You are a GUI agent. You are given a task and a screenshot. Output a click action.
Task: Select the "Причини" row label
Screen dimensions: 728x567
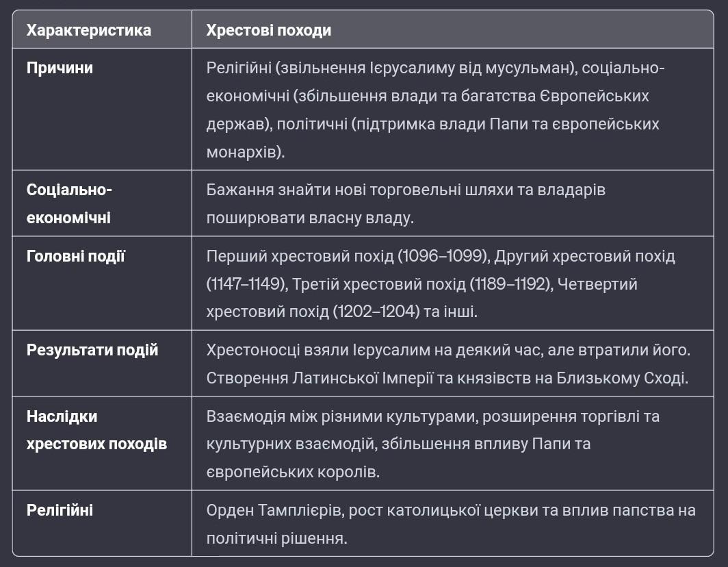(60, 68)
